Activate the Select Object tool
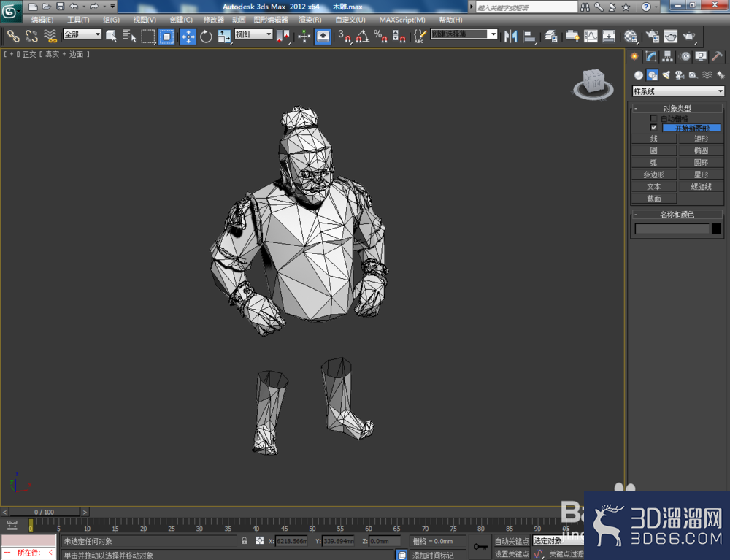 tap(111, 36)
